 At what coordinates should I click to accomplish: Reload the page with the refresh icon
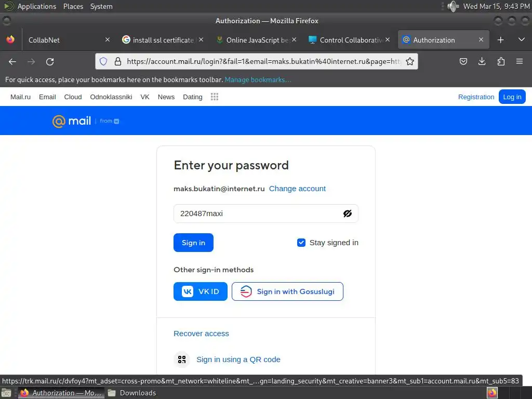[x=50, y=61]
